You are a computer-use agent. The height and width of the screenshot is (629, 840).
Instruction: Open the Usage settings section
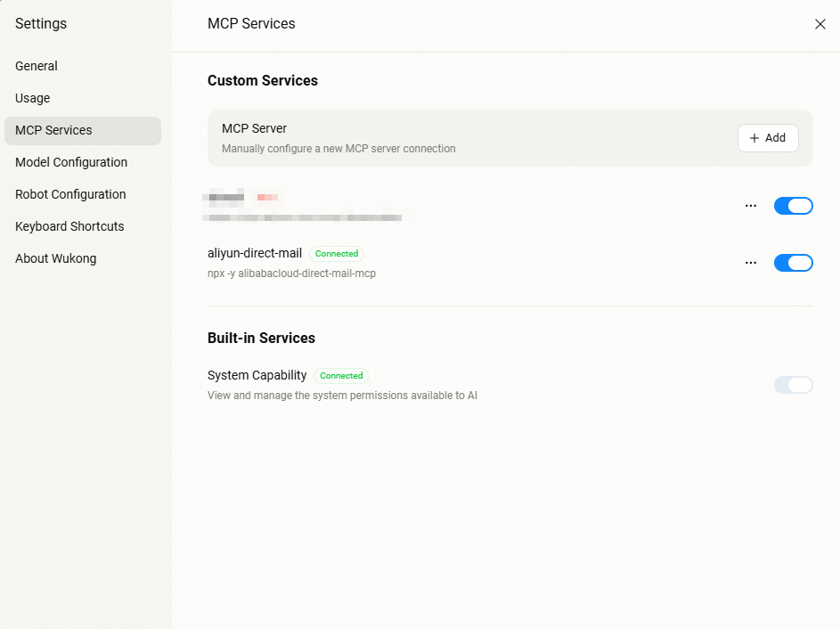(x=33, y=98)
